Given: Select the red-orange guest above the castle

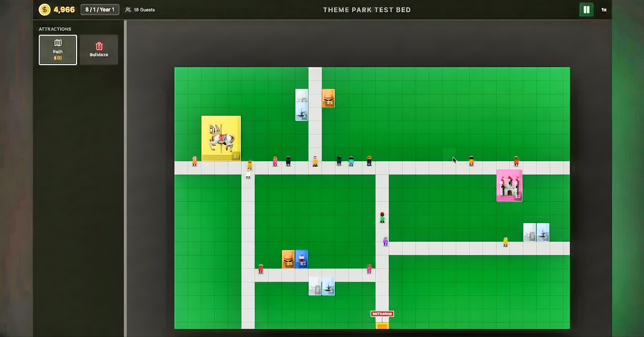Looking at the screenshot, I should (516, 161).
